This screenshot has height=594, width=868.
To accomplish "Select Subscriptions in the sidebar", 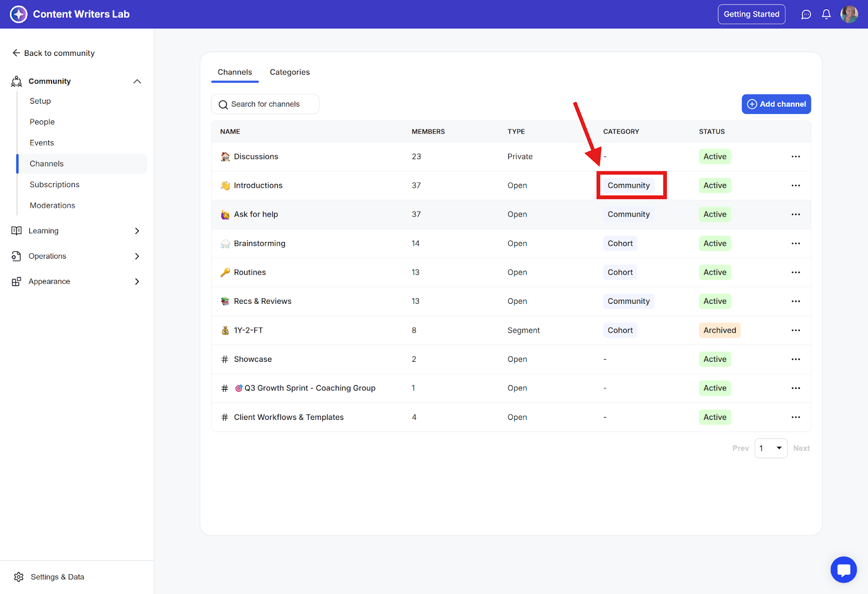I will click(55, 184).
